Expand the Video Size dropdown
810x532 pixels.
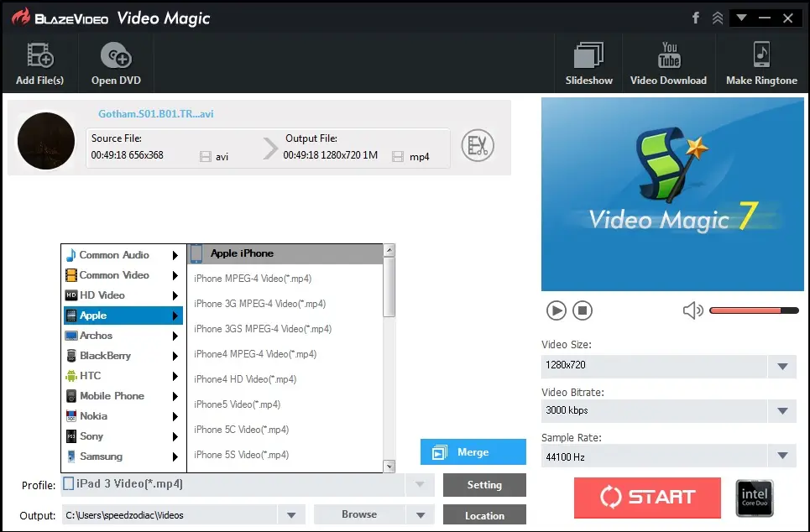coord(782,366)
